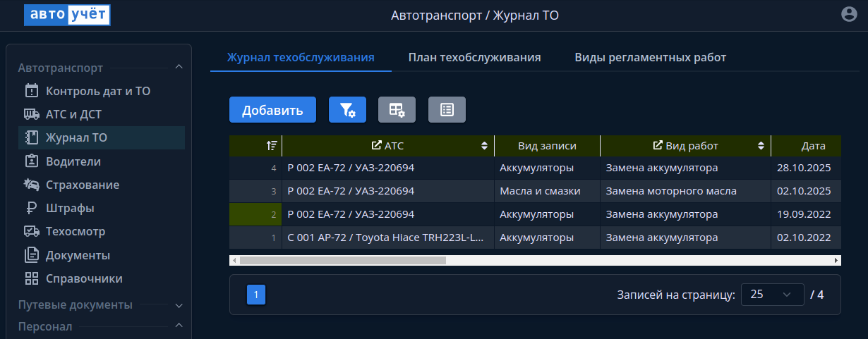Click the sort order icon in first column header
868x339 pixels.
272,146
